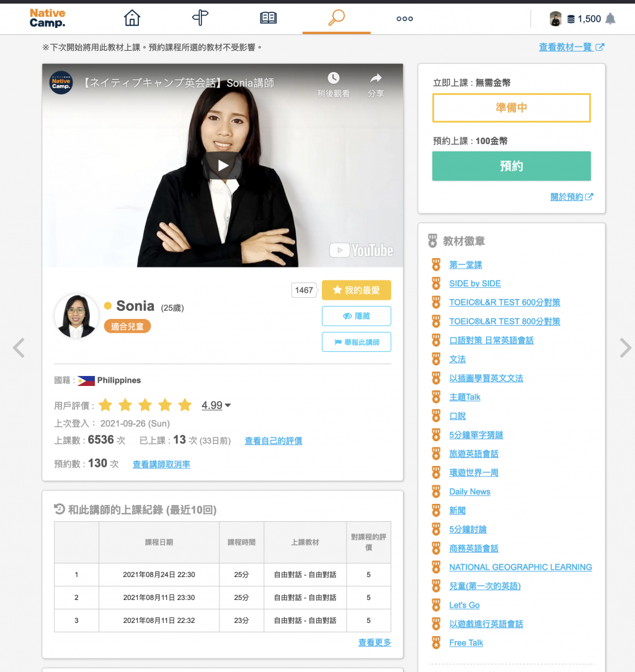This screenshot has width=635, height=672.
Task: Open 查看講師取消率 link
Action: pyautogui.click(x=161, y=464)
